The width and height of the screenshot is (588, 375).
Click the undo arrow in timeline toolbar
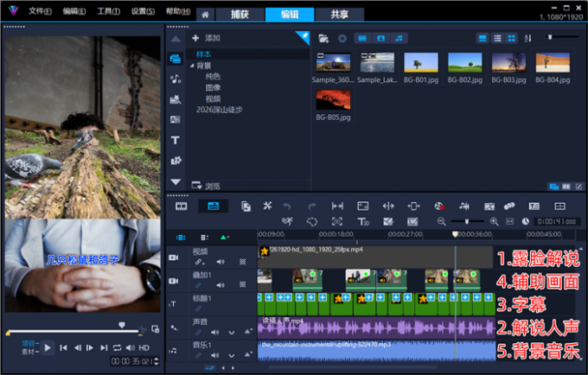[x=287, y=206]
